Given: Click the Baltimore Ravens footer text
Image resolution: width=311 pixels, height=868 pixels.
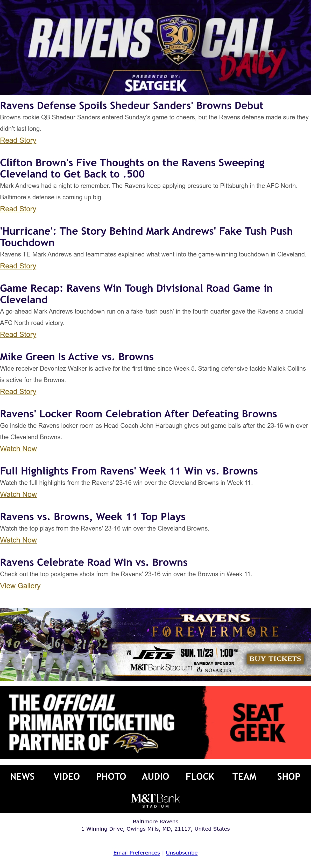Looking at the screenshot, I should pos(155,822).
